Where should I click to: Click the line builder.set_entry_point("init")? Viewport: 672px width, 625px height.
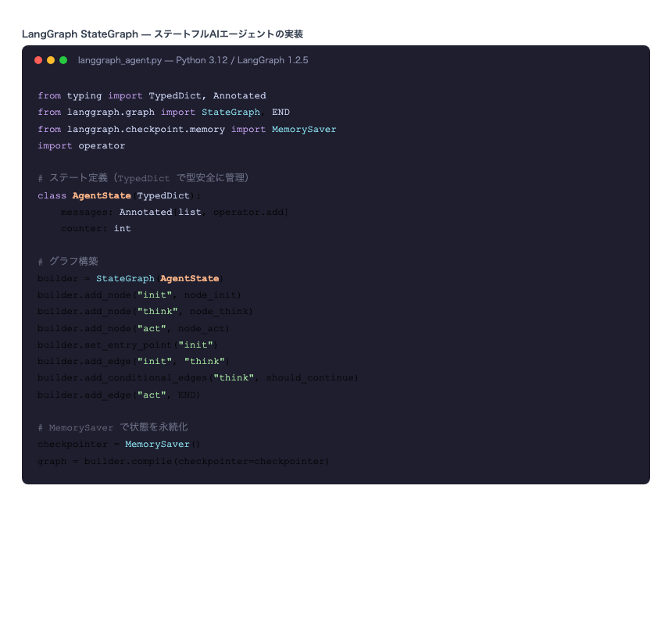tap(127, 345)
